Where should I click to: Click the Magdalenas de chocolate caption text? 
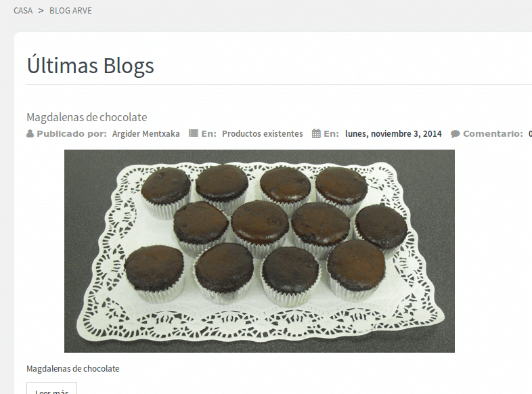73,368
